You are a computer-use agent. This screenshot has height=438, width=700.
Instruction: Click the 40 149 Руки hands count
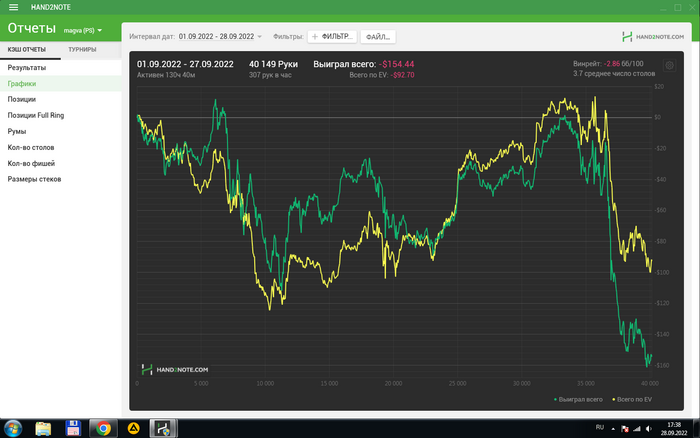(x=273, y=64)
